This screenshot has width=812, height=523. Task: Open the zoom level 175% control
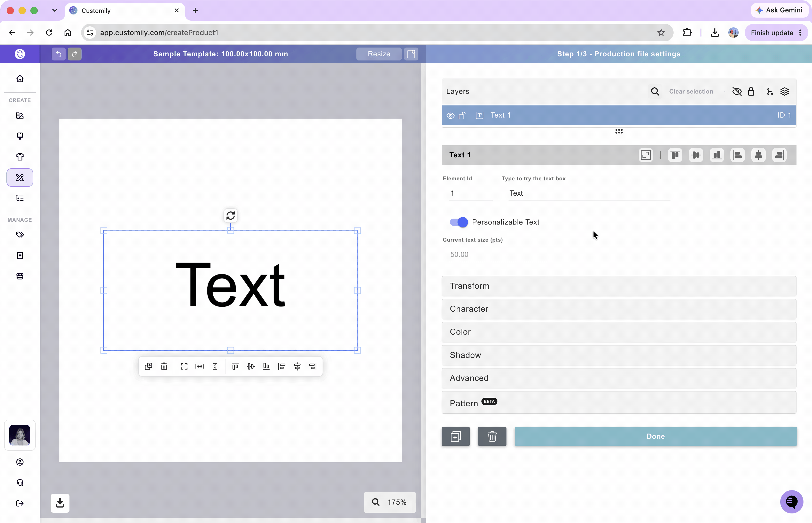tap(390, 502)
